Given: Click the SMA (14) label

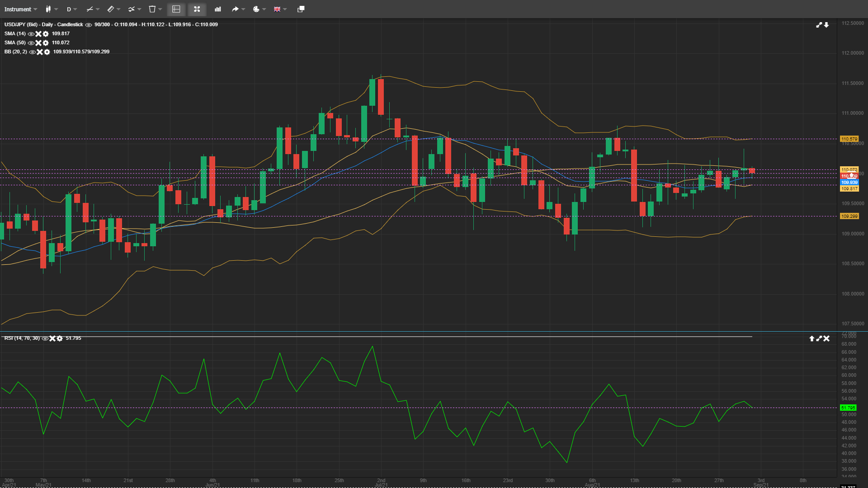Looking at the screenshot, I should tap(15, 33).
